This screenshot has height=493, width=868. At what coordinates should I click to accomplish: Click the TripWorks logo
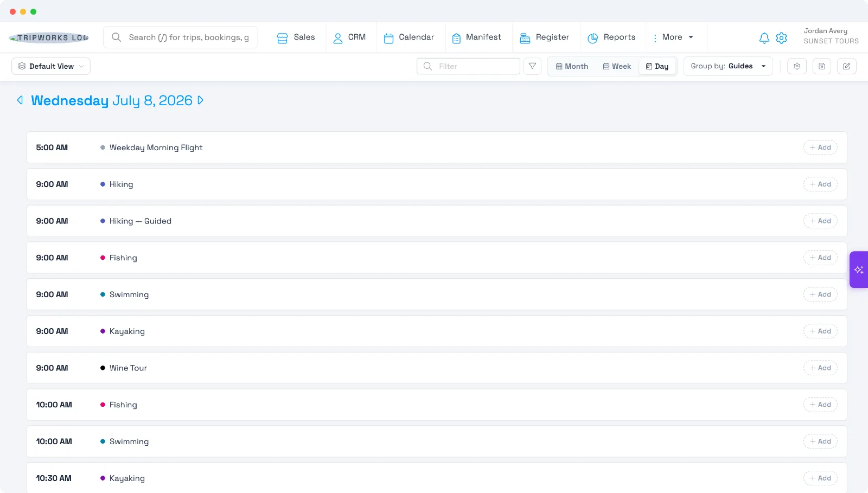[x=49, y=37]
